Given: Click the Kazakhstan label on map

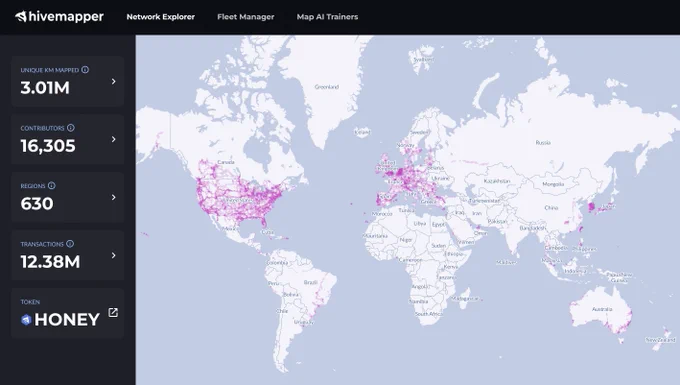Looking at the screenshot, I should (497, 181).
